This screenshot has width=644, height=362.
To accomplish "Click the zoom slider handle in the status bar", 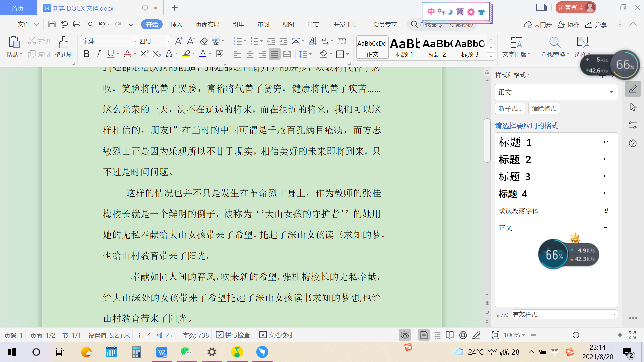I will (576, 335).
